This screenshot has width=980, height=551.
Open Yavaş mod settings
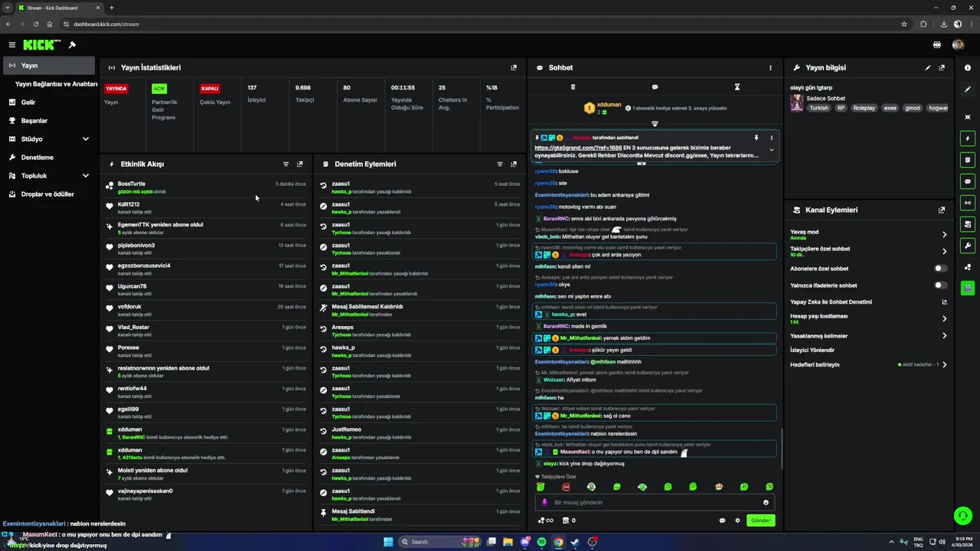click(x=869, y=234)
